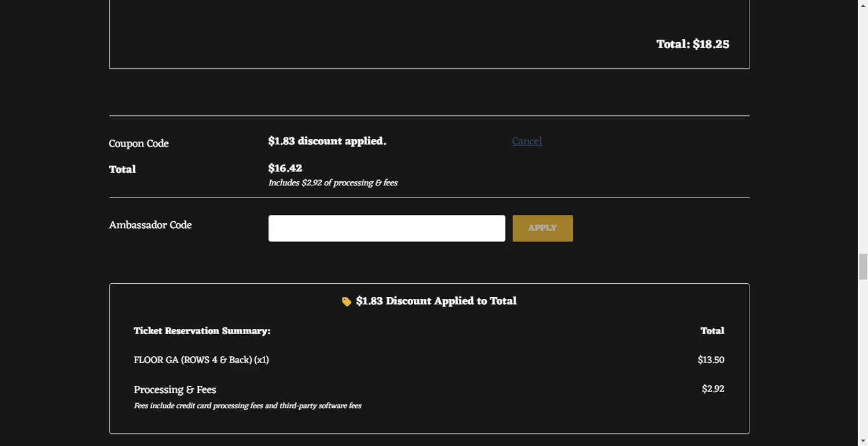The image size is (868, 446).
Task: Click "Ticket Reservation Summary:" heading
Action: (202, 331)
